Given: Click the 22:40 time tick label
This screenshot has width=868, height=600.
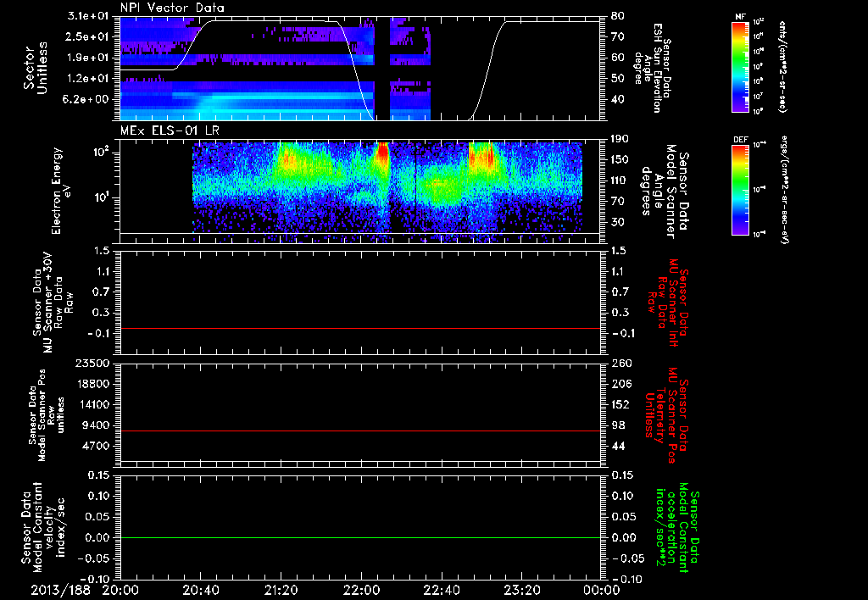Looking at the screenshot, I should pos(442,590).
